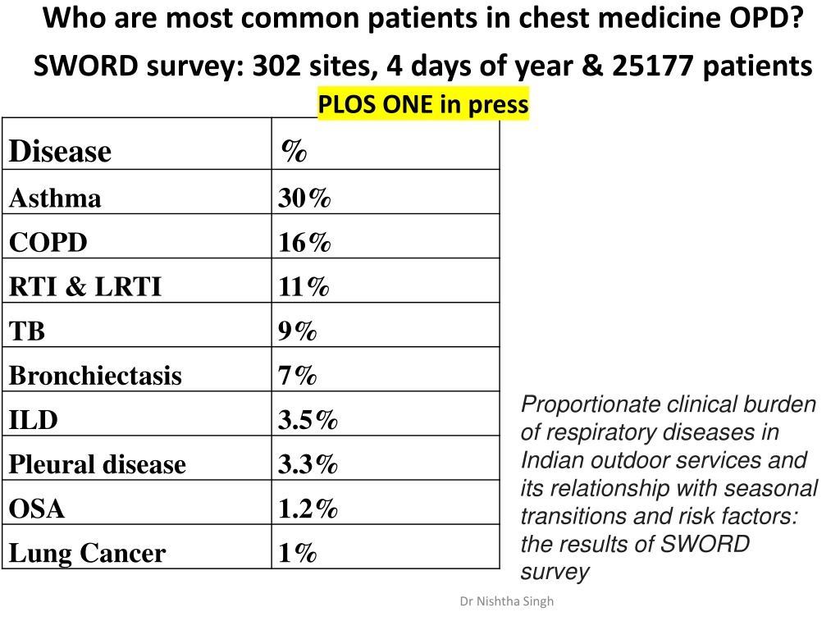The height and width of the screenshot is (630, 840).
Task: Click the slide title about chest medicine OPD
Action: pos(423,18)
